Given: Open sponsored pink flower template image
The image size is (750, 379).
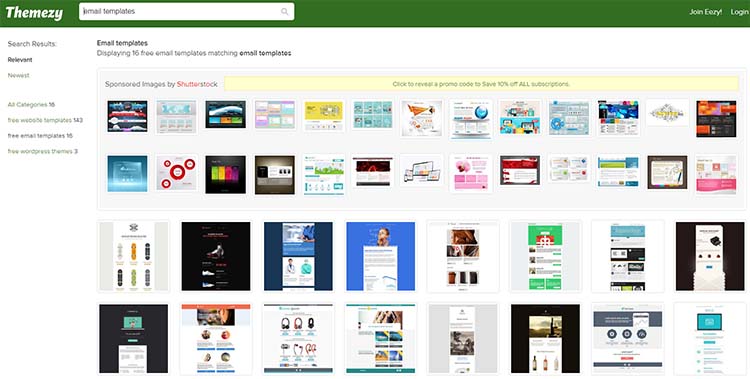Looking at the screenshot, I should pyautogui.click(x=471, y=174).
